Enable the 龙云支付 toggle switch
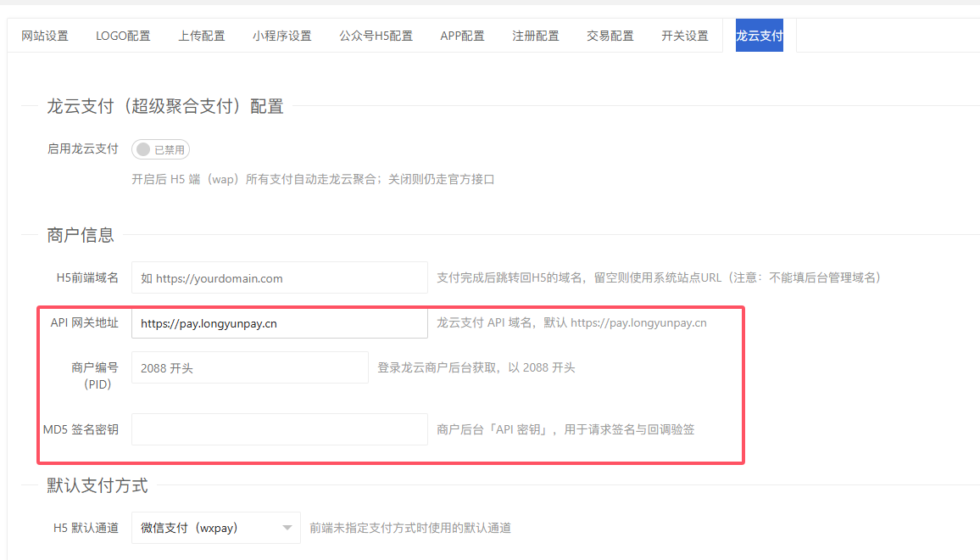The width and height of the screenshot is (980, 560). (x=160, y=149)
